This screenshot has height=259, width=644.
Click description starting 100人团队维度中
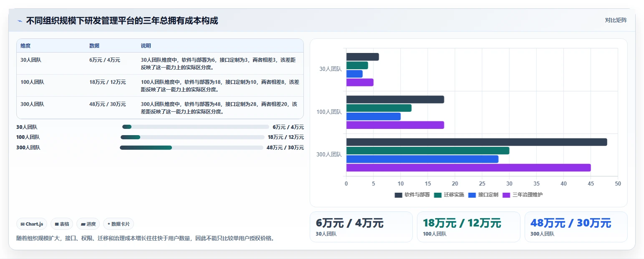220,85
